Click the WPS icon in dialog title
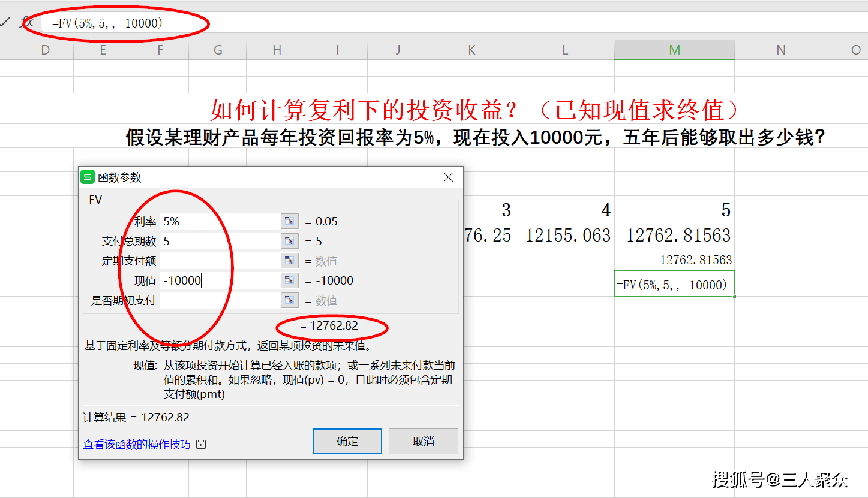This screenshot has height=498, width=868. (88, 177)
